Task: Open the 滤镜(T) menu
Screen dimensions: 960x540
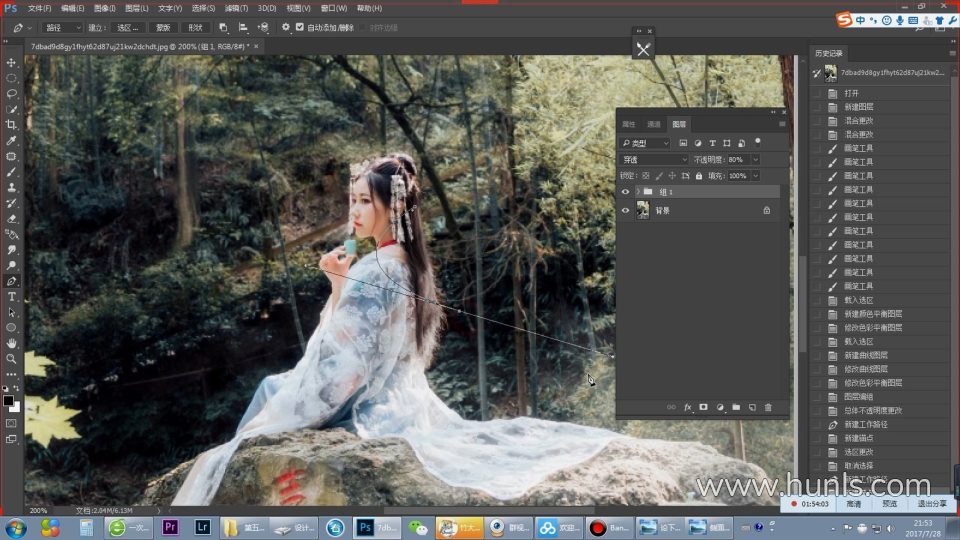Action: pyautogui.click(x=236, y=9)
